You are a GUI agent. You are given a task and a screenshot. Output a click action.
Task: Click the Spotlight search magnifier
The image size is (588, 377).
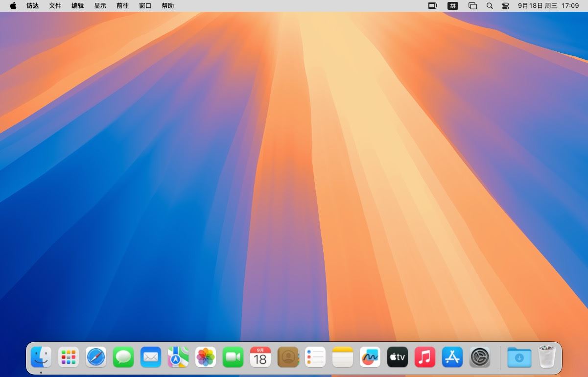[490, 6]
